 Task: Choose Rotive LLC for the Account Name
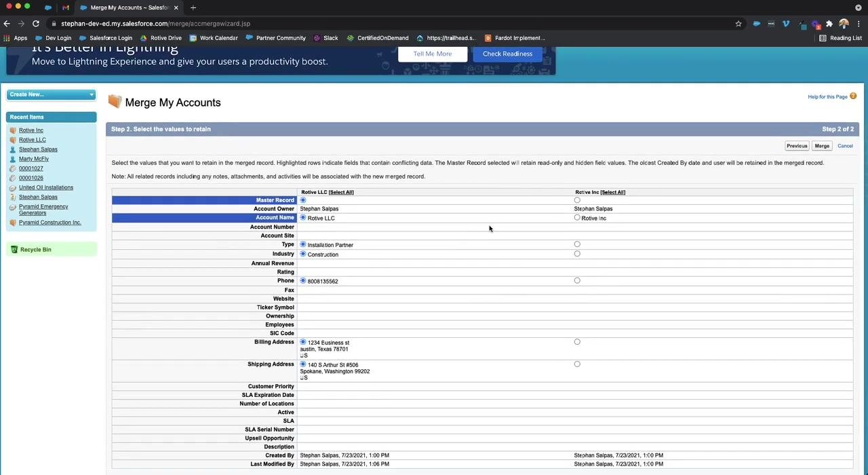point(303,218)
